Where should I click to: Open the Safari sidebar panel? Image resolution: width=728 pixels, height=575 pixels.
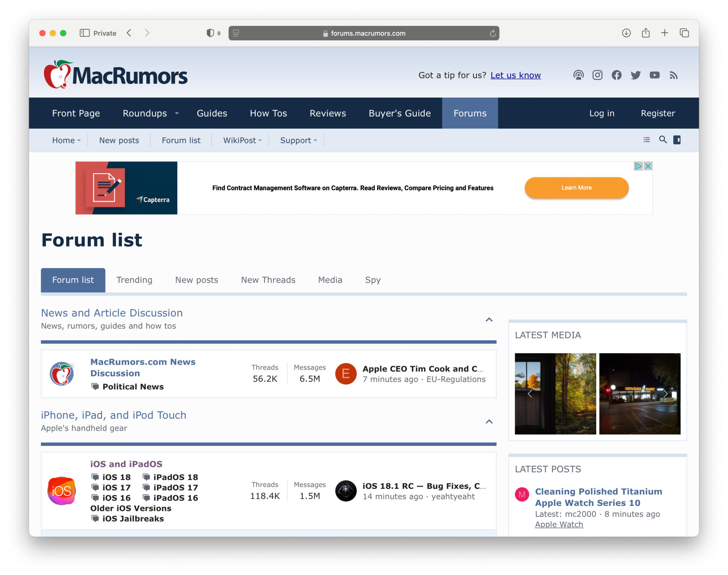click(x=84, y=33)
